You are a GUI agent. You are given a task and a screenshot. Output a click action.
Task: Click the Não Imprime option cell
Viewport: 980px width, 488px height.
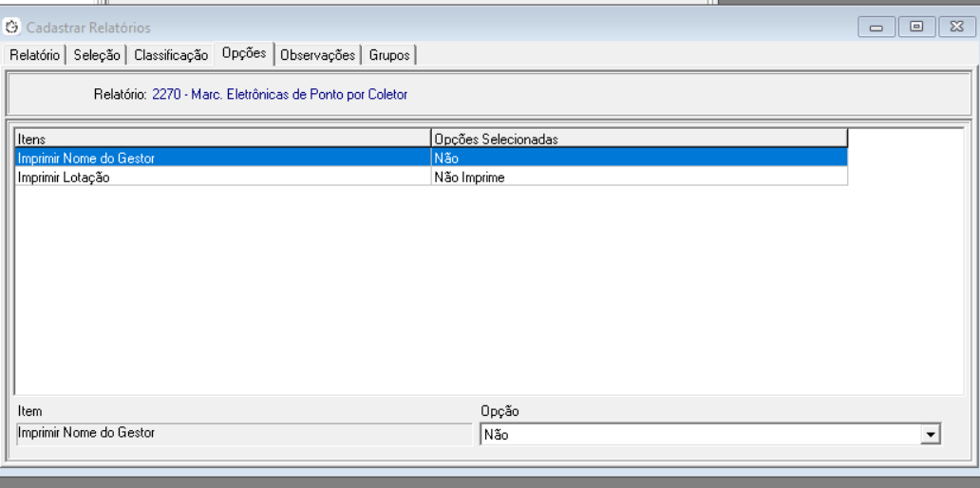coord(638,178)
